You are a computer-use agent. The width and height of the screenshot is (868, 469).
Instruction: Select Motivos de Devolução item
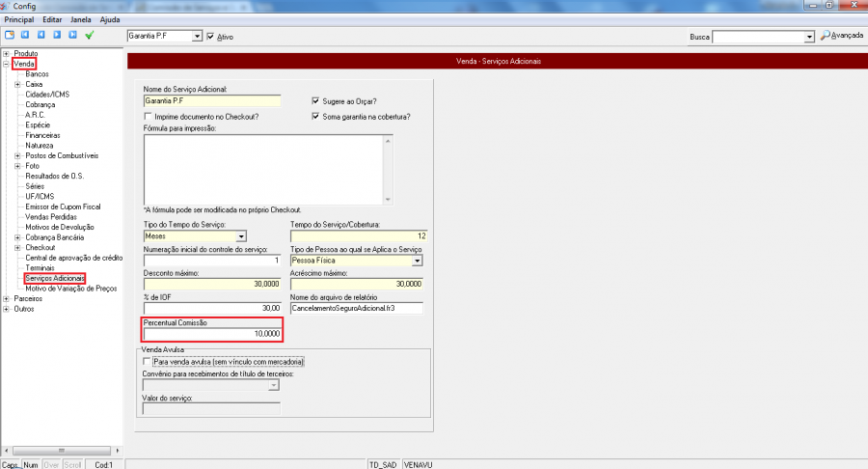click(60, 227)
